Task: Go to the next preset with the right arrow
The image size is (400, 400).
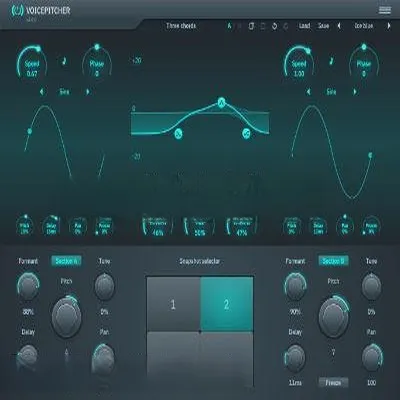Action: 389,26
